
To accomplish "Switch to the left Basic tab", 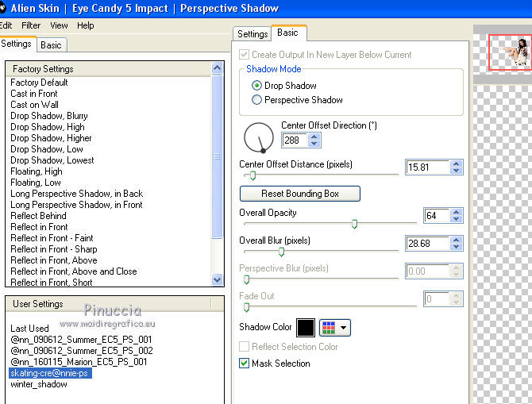I will coord(52,45).
